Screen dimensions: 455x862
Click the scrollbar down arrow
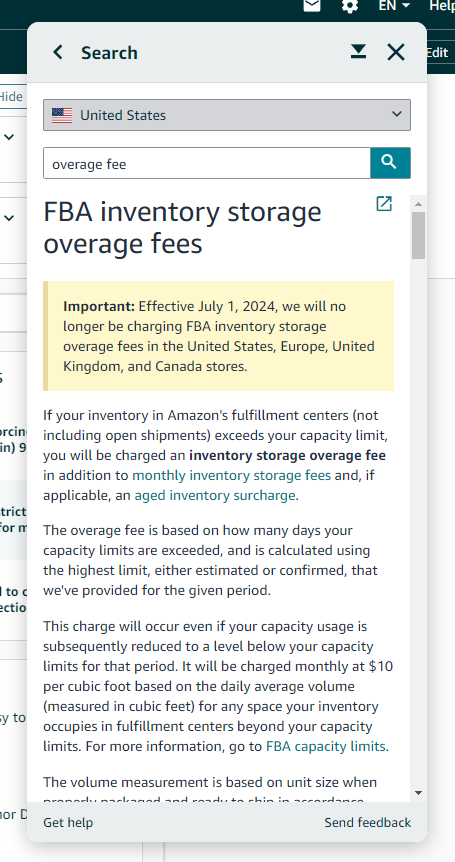pos(418,793)
